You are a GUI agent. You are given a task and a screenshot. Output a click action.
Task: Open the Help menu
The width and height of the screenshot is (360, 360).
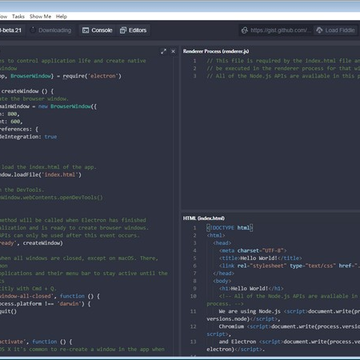click(x=61, y=16)
